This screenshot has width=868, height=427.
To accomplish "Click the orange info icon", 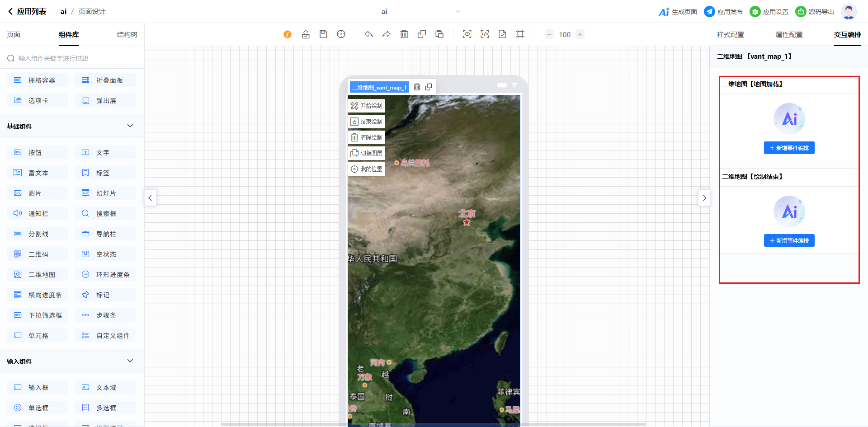I will point(288,34).
